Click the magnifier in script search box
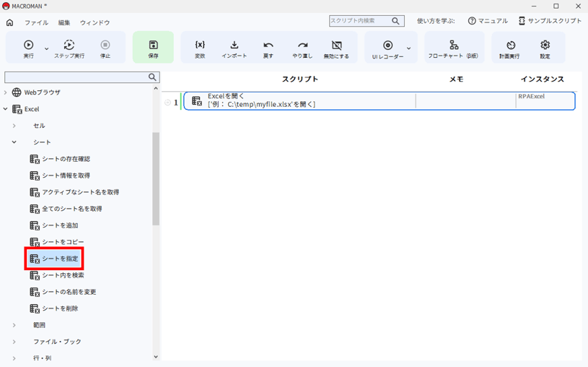This screenshot has width=588, height=367. click(395, 21)
